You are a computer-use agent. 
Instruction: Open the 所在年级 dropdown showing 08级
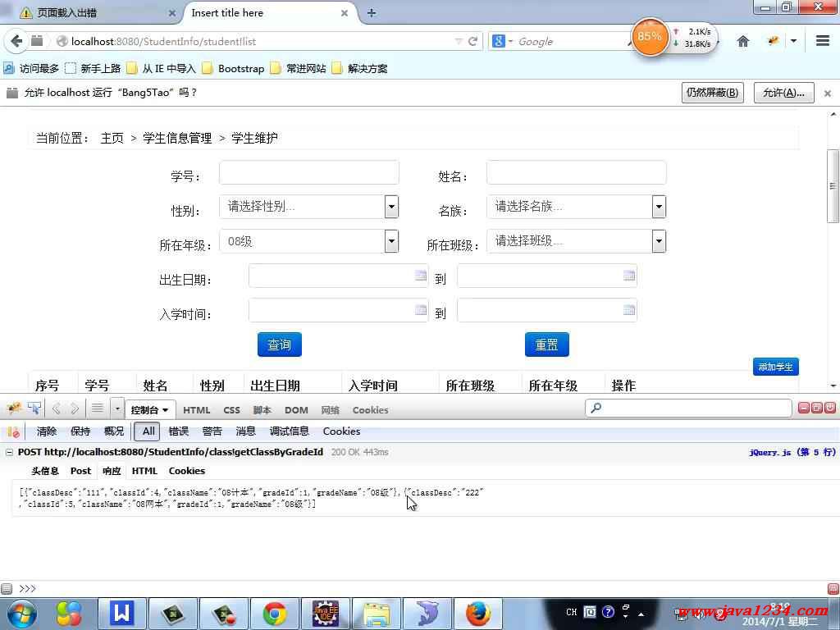391,241
